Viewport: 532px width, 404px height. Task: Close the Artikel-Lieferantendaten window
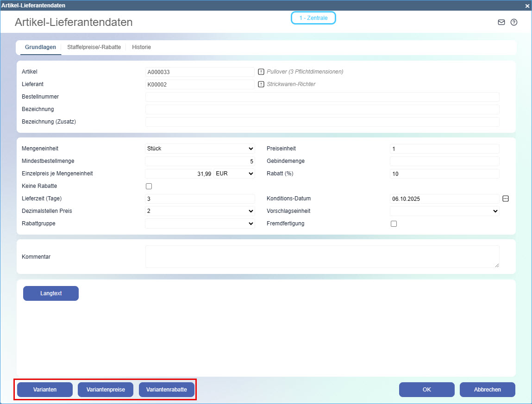pyautogui.click(x=527, y=6)
